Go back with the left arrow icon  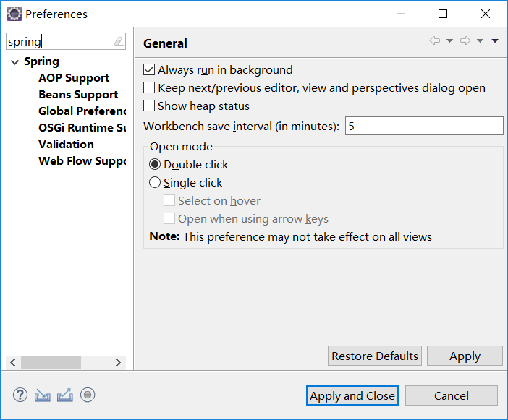click(435, 40)
